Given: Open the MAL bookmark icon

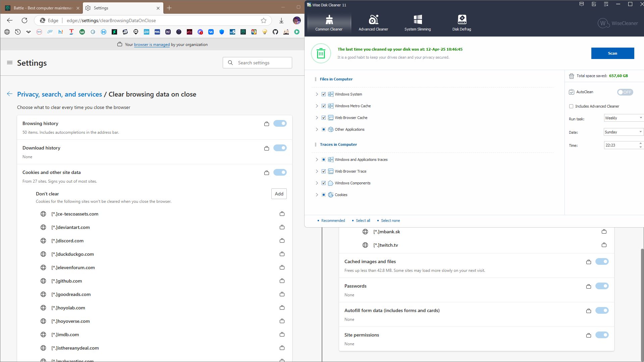Looking at the screenshot, I should 157,32.
